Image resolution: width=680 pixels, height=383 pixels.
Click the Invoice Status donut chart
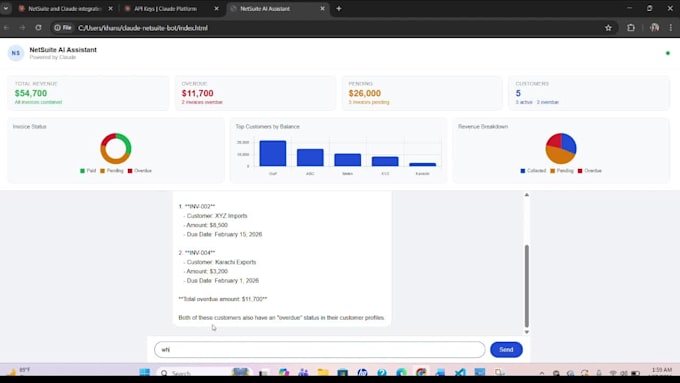click(116, 148)
